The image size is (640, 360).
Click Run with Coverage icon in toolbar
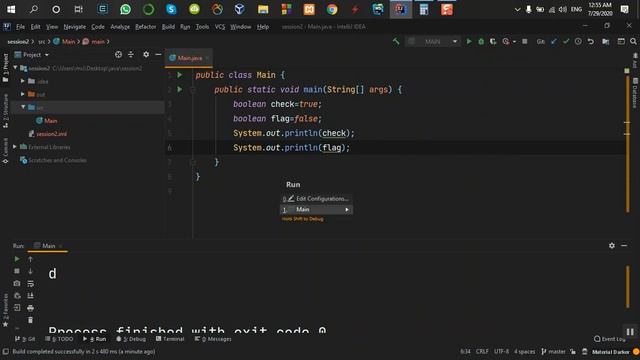[493, 42]
